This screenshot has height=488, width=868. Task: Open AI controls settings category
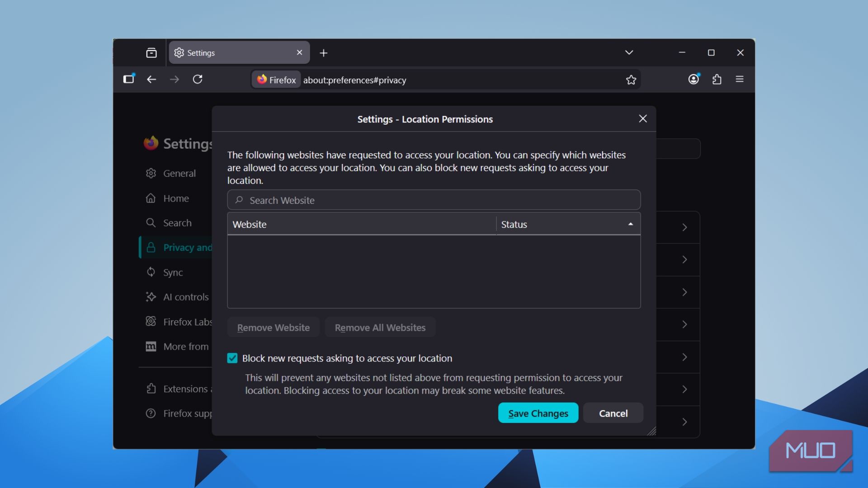tap(175, 297)
